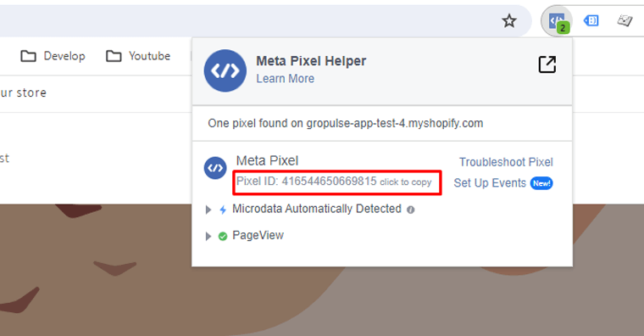Screen dimensions: 644x336
Task: Open the blue tag extension icon
Action: (591, 20)
